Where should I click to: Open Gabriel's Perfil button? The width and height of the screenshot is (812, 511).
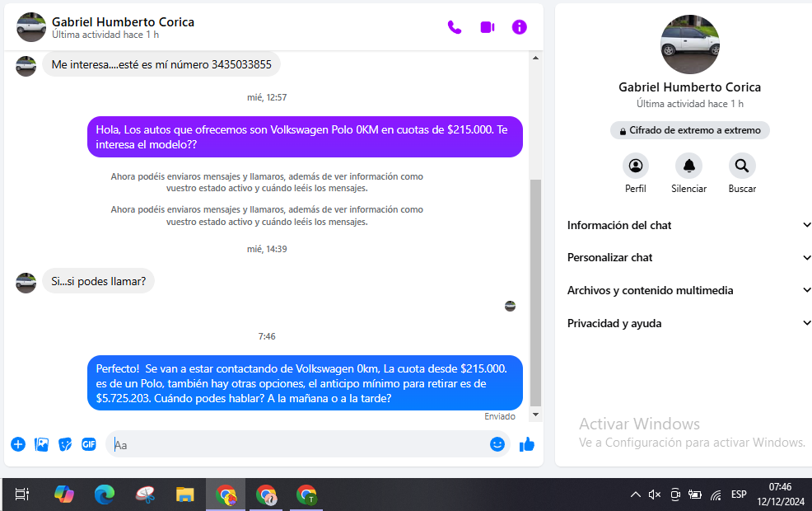pyautogui.click(x=636, y=166)
